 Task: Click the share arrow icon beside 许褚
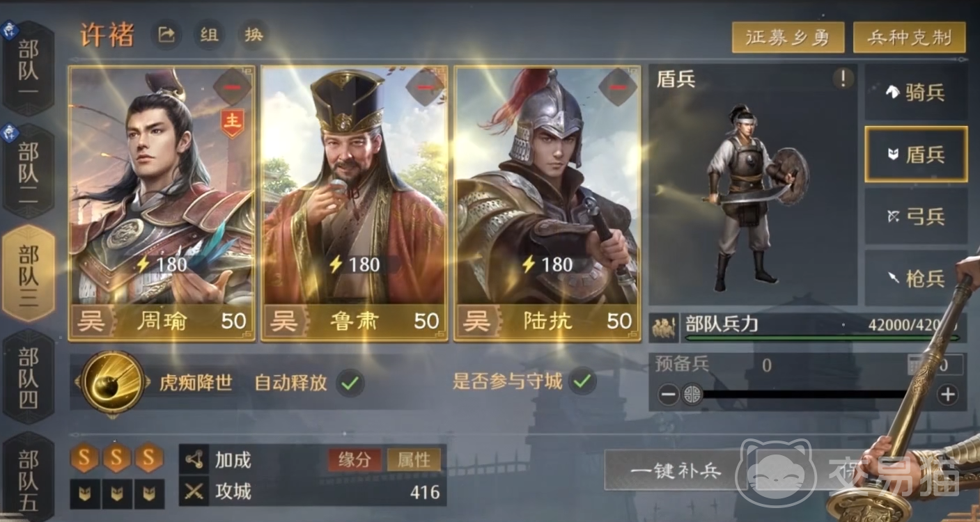(166, 35)
